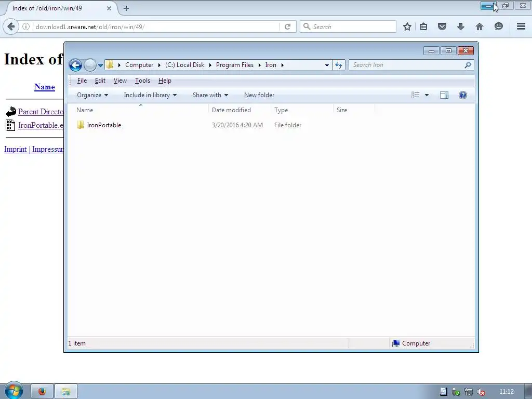Open the File menu

(82, 81)
